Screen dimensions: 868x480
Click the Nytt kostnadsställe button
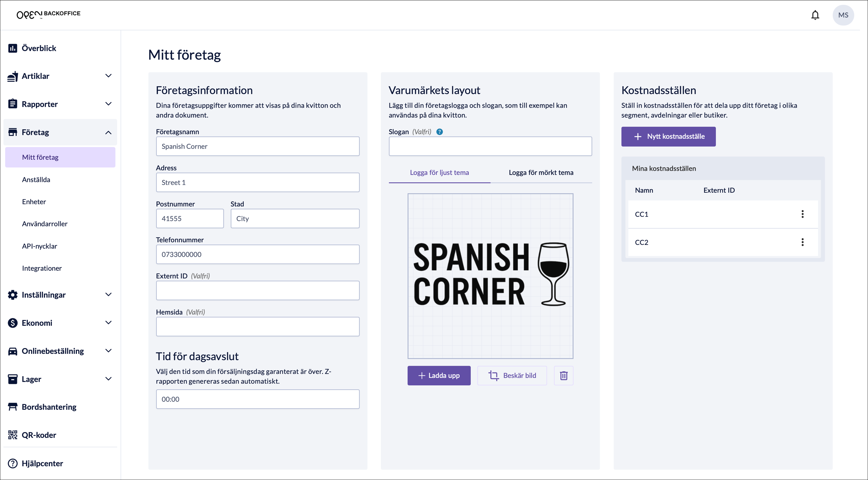[668, 136]
